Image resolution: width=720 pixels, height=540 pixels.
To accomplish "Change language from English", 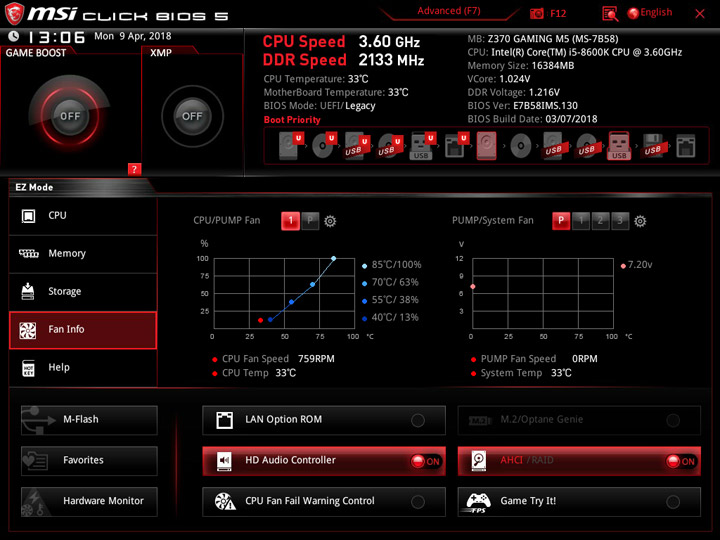I will [656, 13].
